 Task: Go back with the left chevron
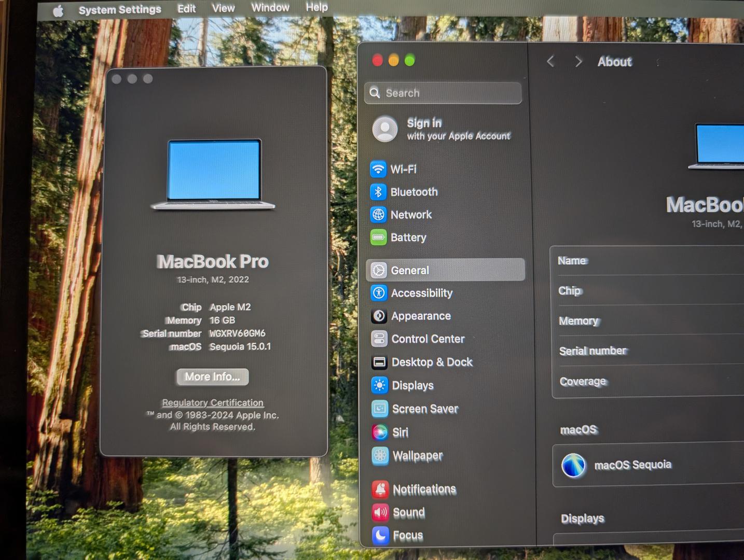pos(550,62)
